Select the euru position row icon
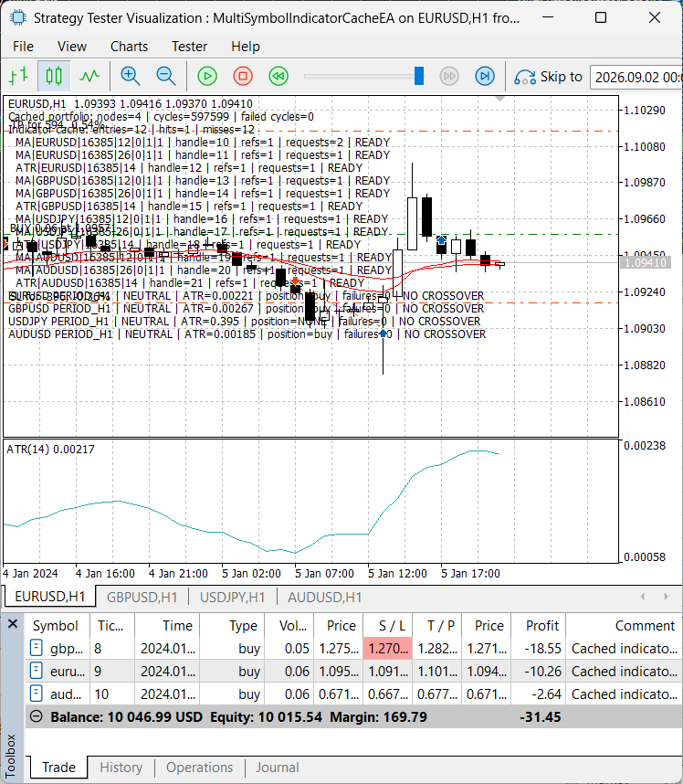The width and height of the screenshot is (683, 784). (36, 671)
